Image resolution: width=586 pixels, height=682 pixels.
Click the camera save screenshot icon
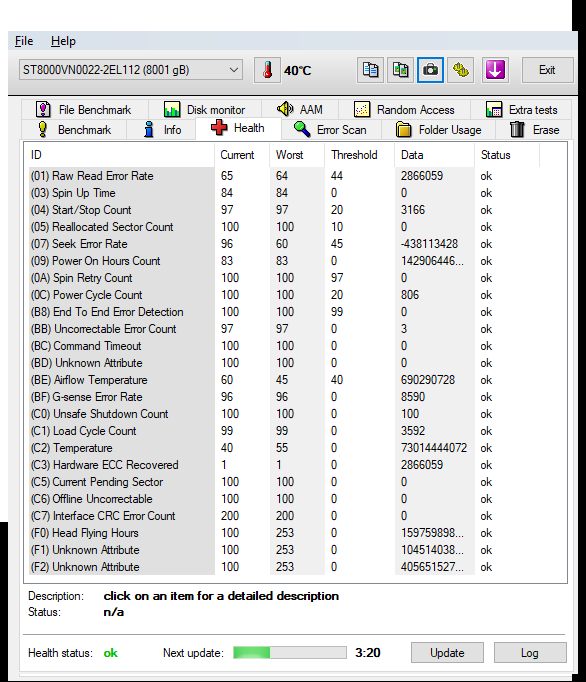pos(430,70)
